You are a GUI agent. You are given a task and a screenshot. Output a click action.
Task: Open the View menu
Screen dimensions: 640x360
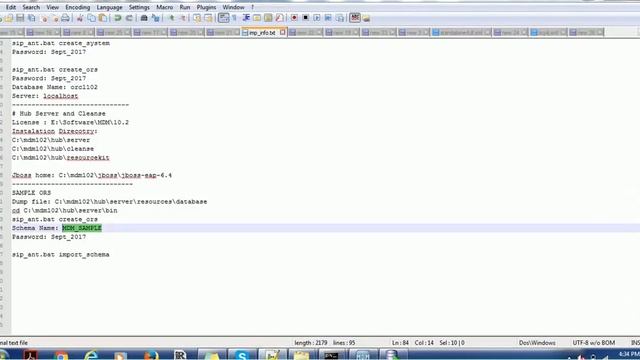pyautogui.click(x=52, y=7)
